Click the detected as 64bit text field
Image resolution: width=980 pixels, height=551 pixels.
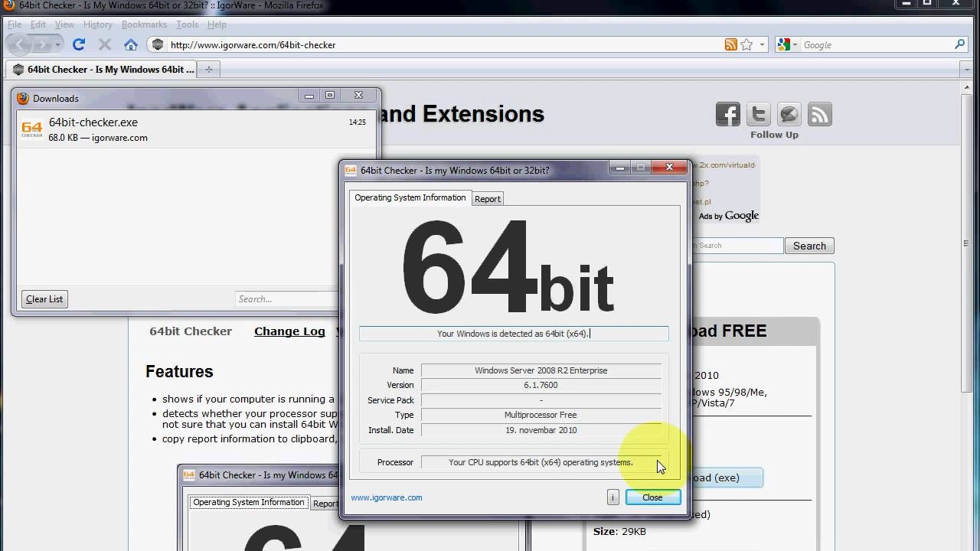click(514, 334)
